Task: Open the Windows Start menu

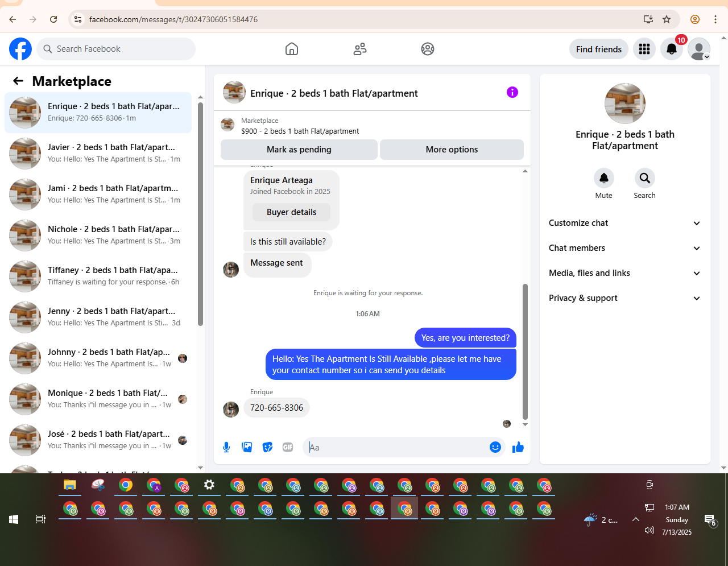Action: pos(14,519)
